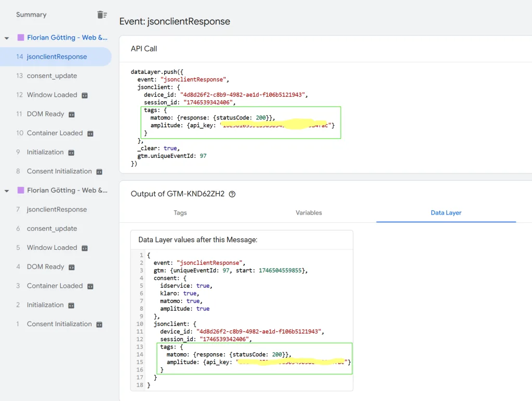Click code icon next to event 4 DOM Ready
Viewport: 532px width, 401px height.
[72, 267]
